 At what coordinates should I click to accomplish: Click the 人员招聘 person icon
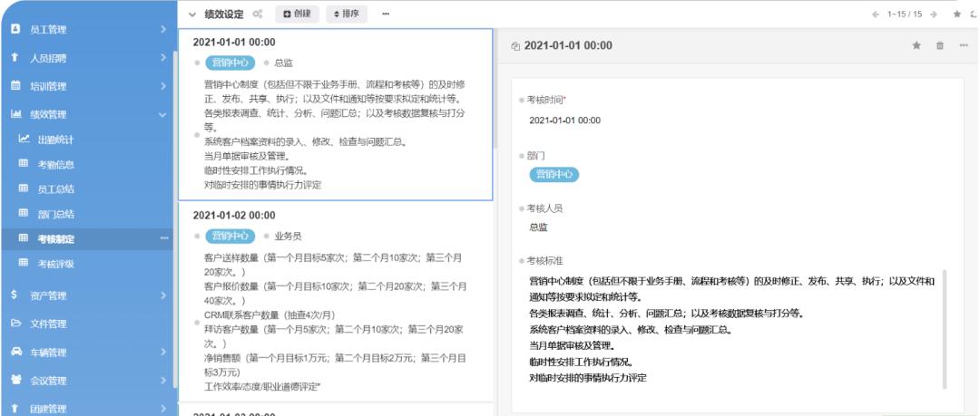click(x=15, y=57)
